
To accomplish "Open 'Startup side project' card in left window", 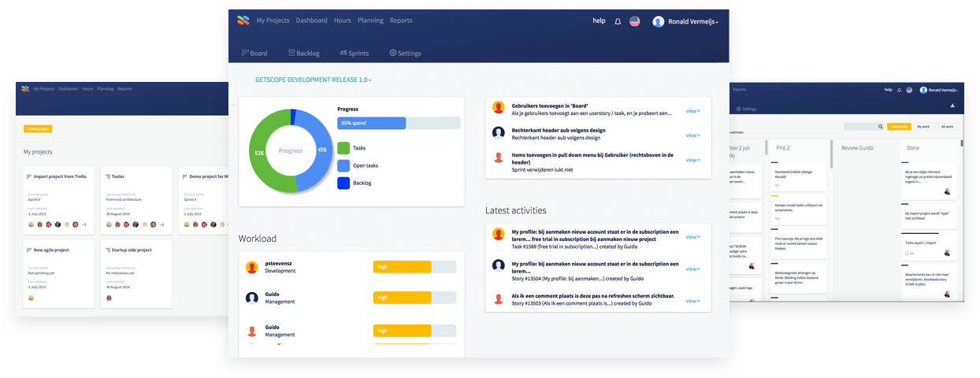I will [x=136, y=273].
